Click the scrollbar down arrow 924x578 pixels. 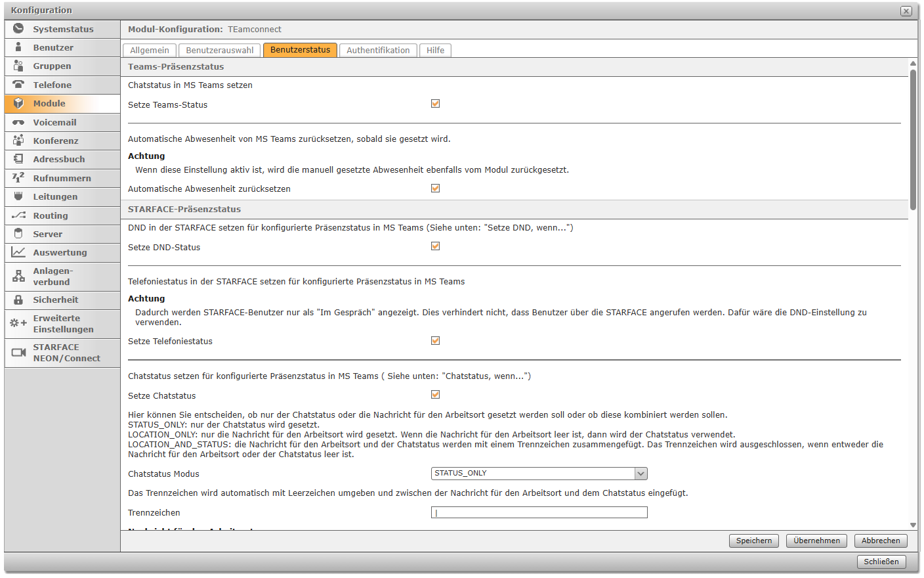(913, 525)
